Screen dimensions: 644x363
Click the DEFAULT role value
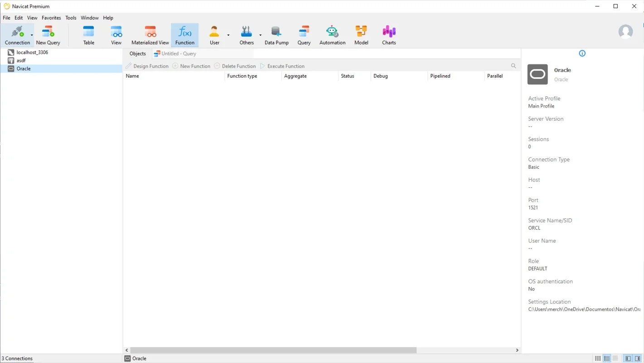[x=538, y=269]
